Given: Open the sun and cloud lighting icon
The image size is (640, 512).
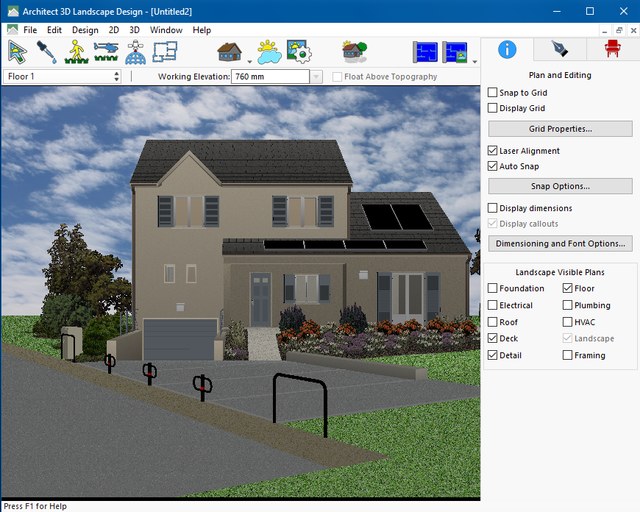Looking at the screenshot, I should (x=270, y=51).
